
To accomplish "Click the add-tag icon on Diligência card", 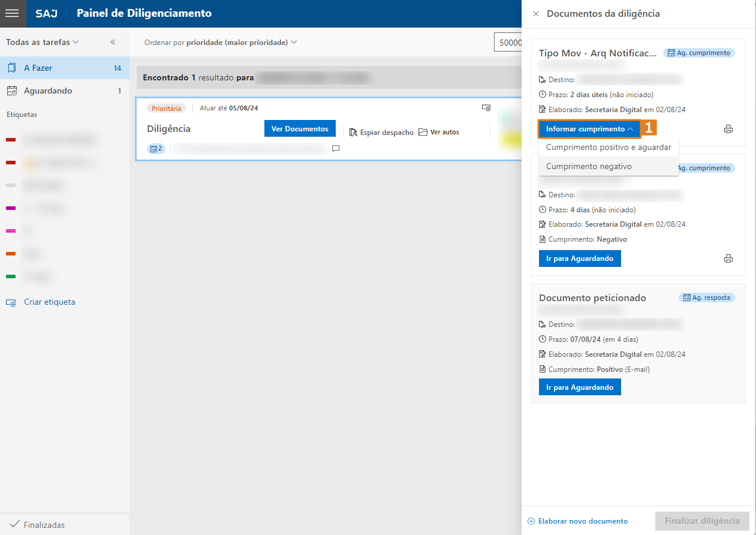I will tap(486, 108).
